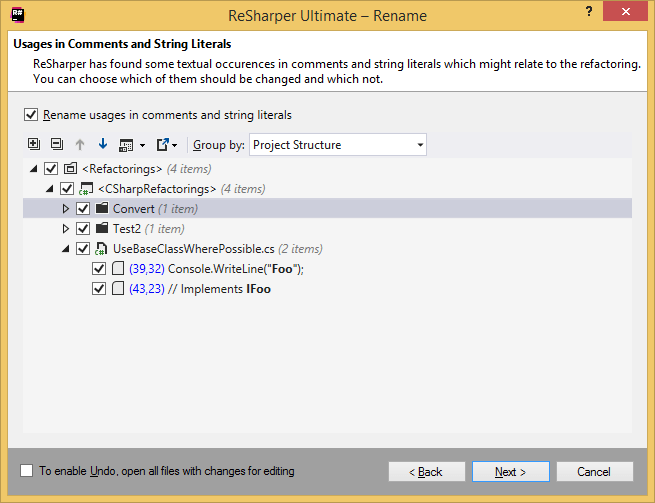Image resolution: width=655 pixels, height=503 pixels.
Task: Uncheck the Test2 folder checkbox
Action: tap(83, 229)
